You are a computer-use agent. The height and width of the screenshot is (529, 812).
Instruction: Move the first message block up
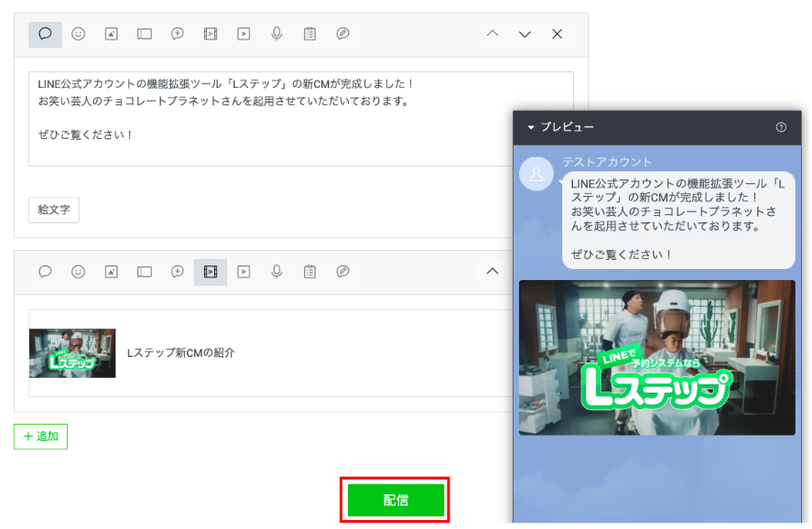coord(492,34)
